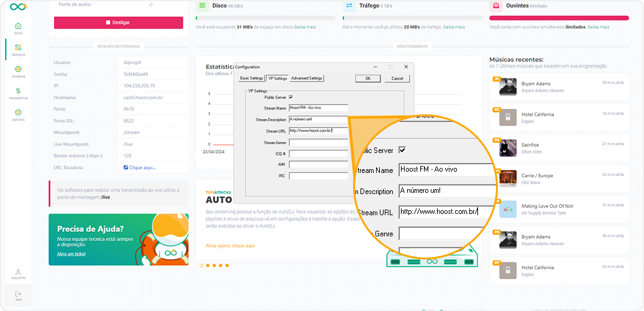
Task: Click the Sair logout icon
Action: [x=18, y=294]
